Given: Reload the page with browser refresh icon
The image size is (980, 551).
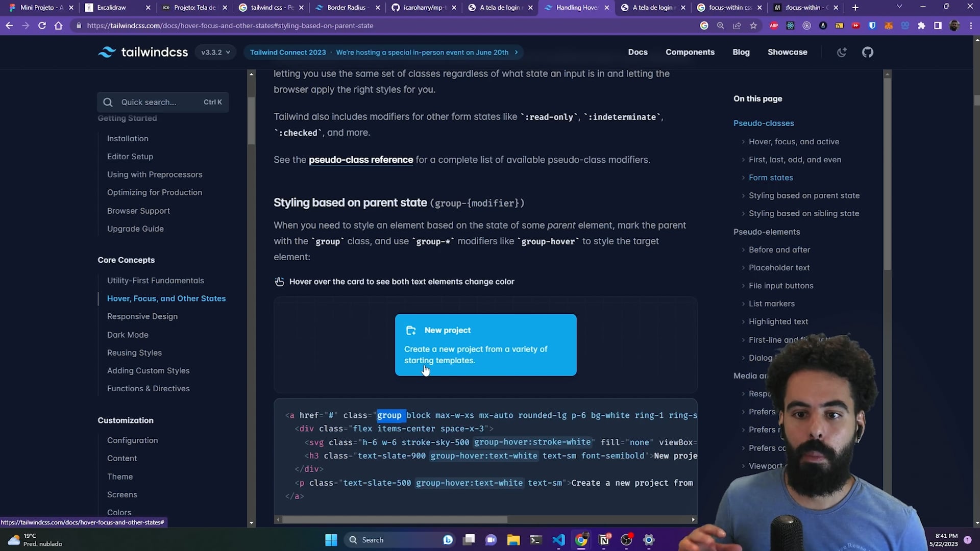Looking at the screenshot, I should tap(42, 26).
